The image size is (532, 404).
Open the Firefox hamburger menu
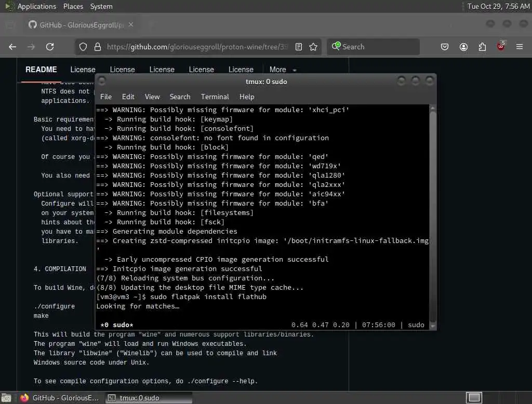[520, 47]
